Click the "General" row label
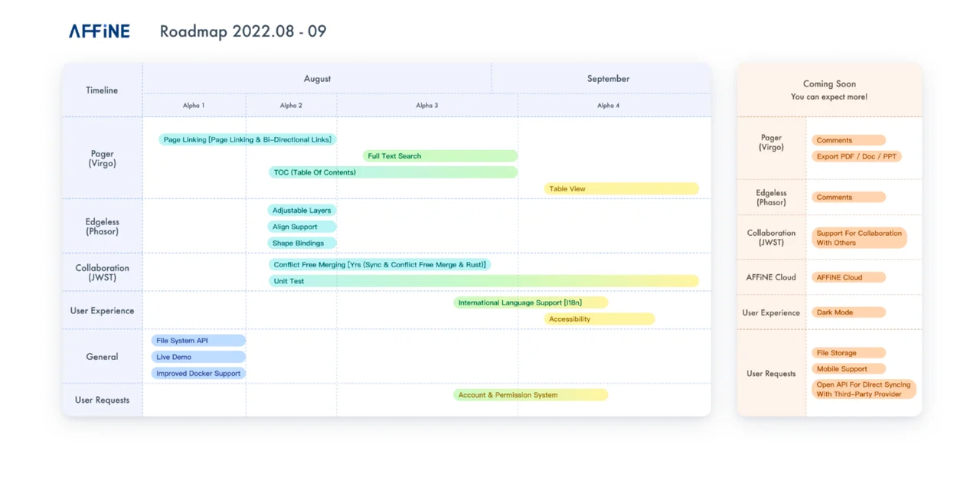This screenshot has width=980, height=484. point(102,357)
